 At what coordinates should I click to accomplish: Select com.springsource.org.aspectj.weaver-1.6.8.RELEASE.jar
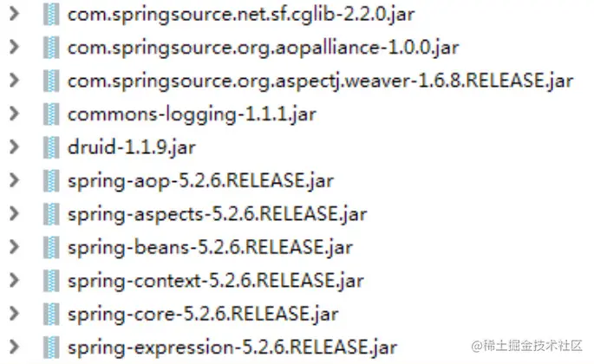coord(321,81)
